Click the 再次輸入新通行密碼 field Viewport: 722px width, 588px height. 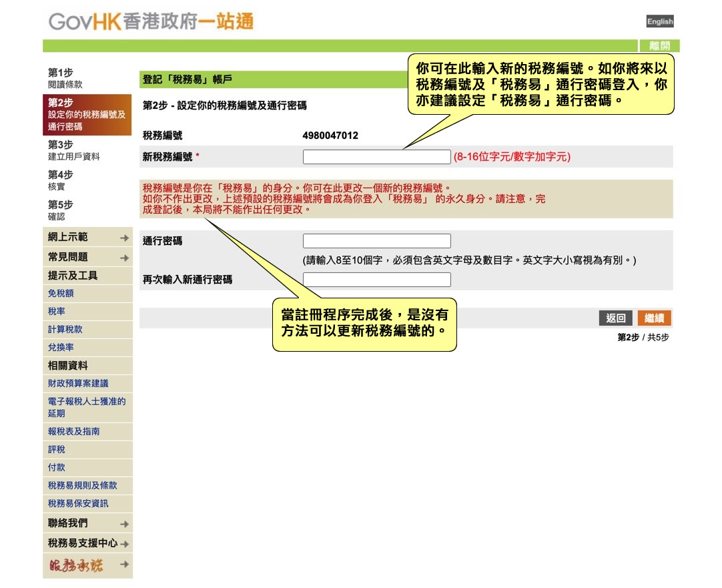(x=376, y=280)
